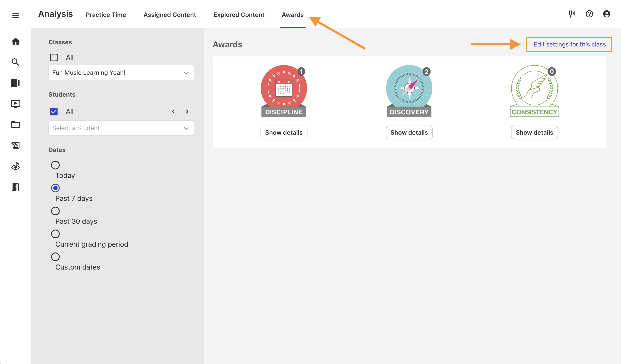Image resolution: width=621 pixels, height=364 pixels.
Task: Go to the next student arrow
Action: (x=187, y=112)
